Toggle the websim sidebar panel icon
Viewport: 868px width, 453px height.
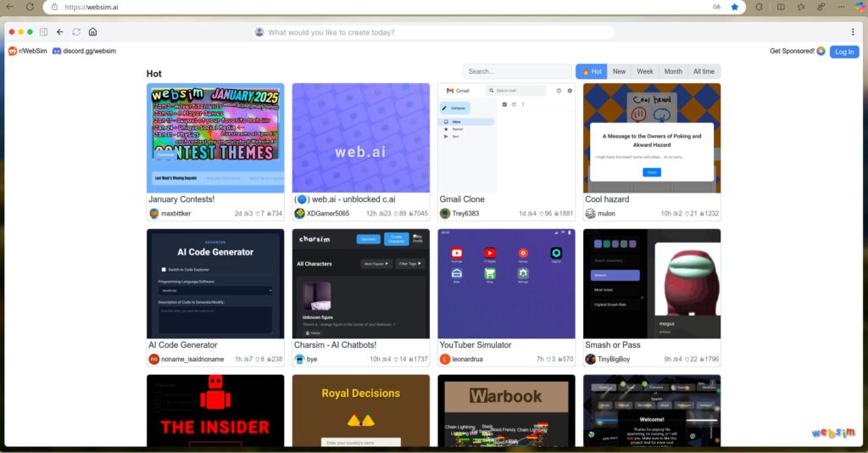click(x=44, y=32)
